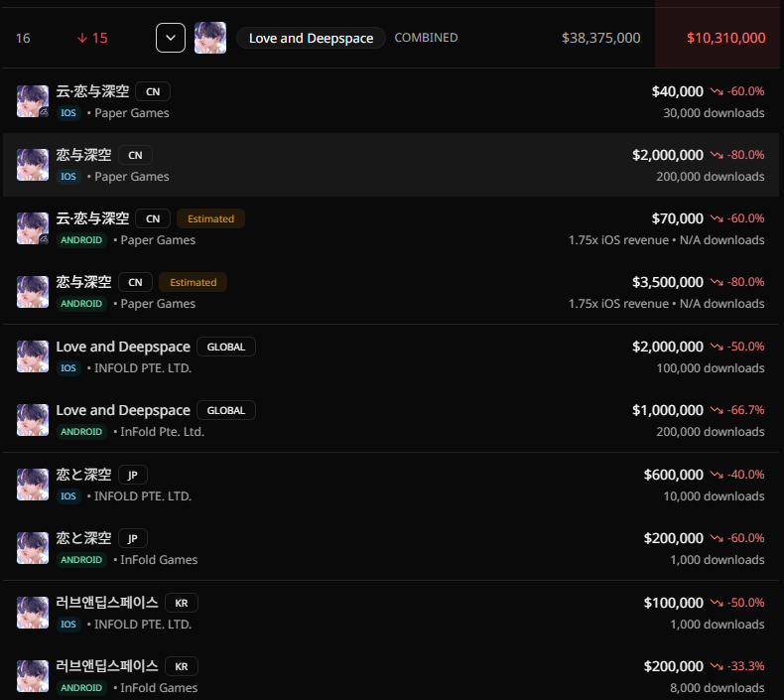
Task: Select the $100,000 revenue value
Action: click(674, 603)
